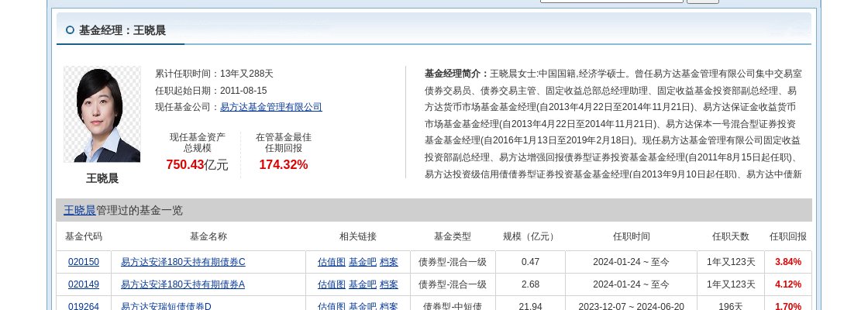The image size is (868, 310).
Task: Click 王晓晟 name caption under photo
Action: coord(102,178)
